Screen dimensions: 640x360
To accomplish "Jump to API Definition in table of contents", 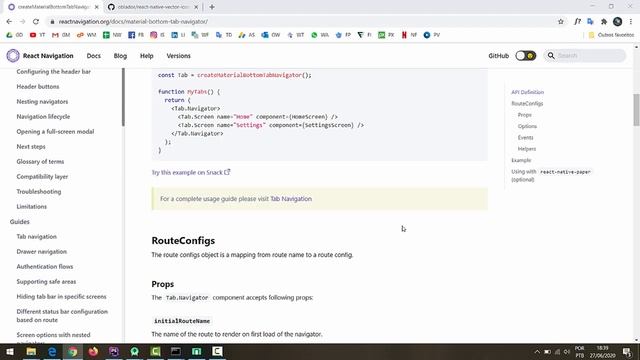I will 527,92.
